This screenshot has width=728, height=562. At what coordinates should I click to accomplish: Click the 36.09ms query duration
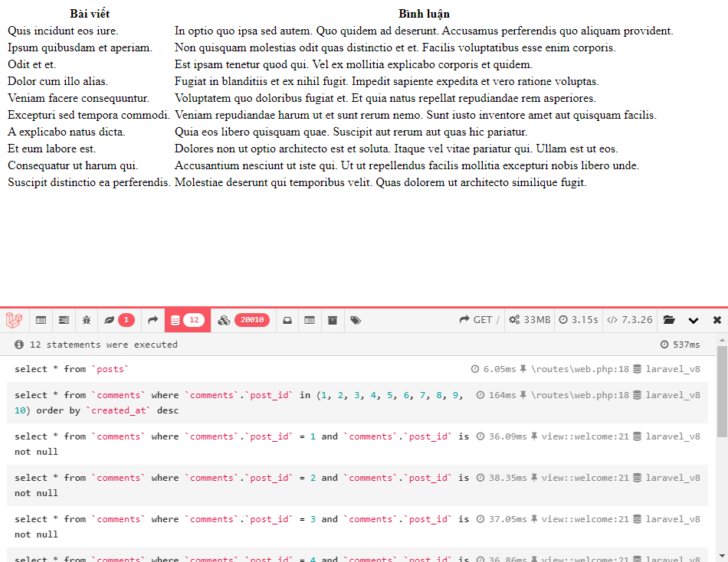502,436
